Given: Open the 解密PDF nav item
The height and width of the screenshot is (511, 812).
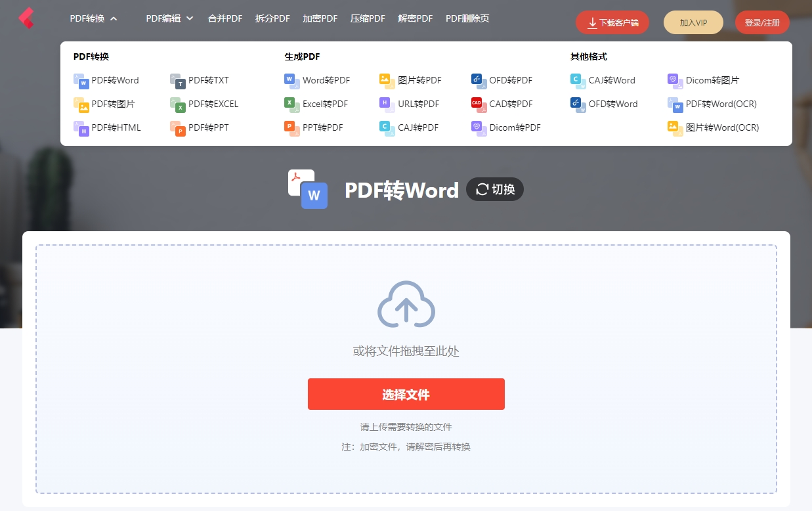Looking at the screenshot, I should click(x=416, y=18).
